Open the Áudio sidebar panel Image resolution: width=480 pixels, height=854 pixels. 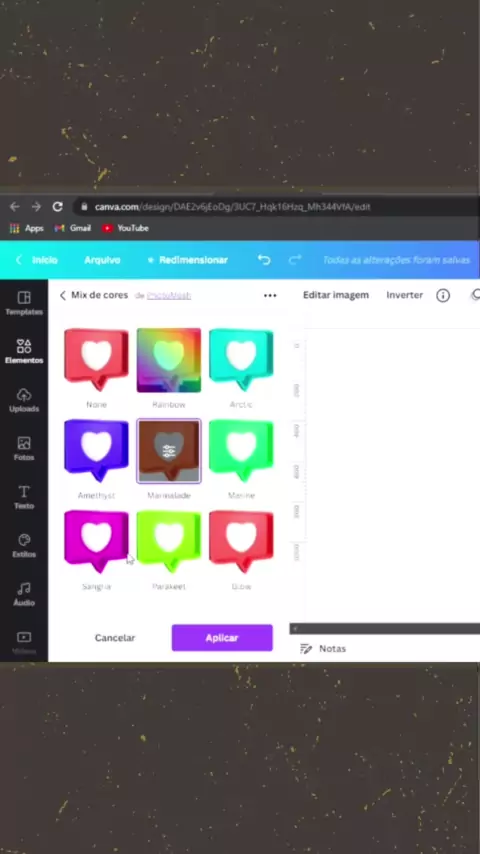pyautogui.click(x=24, y=594)
